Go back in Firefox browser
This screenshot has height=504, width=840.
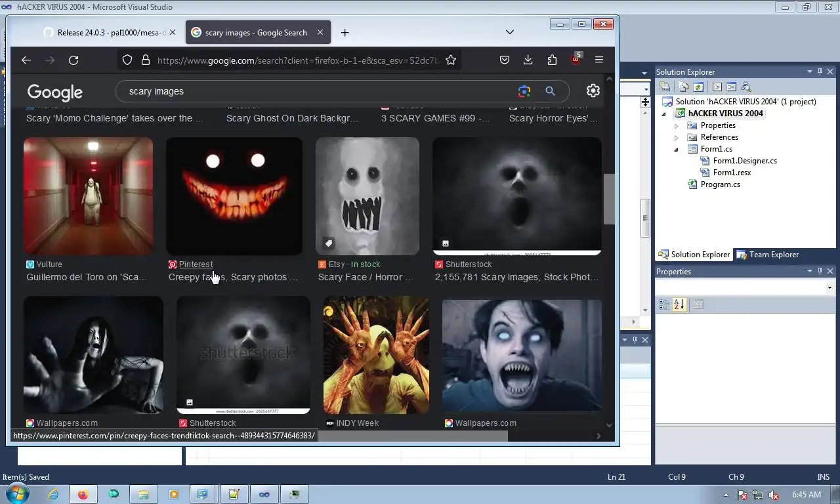pyautogui.click(x=26, y=60)
